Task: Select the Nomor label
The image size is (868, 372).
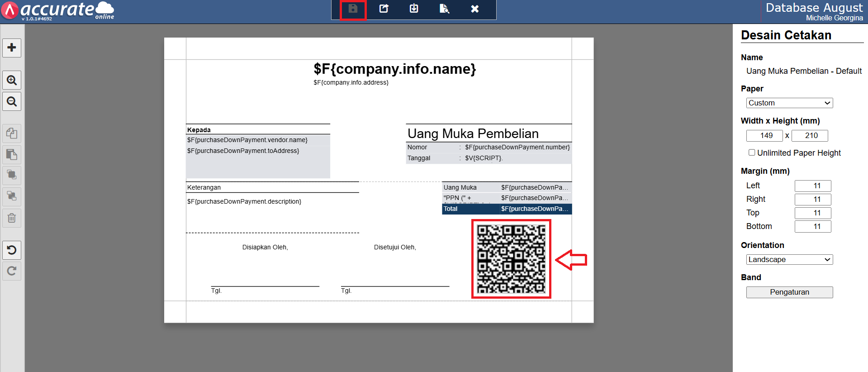Action: click(x=417, y=148)
